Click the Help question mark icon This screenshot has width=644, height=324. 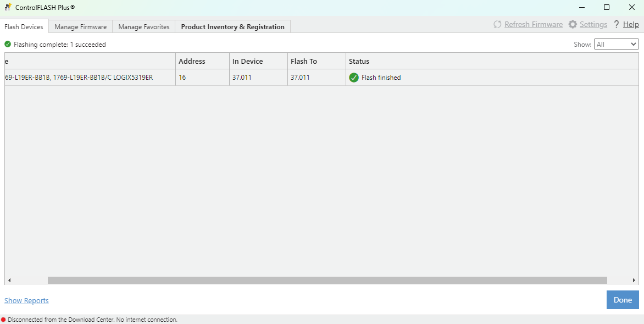[617, 25]
